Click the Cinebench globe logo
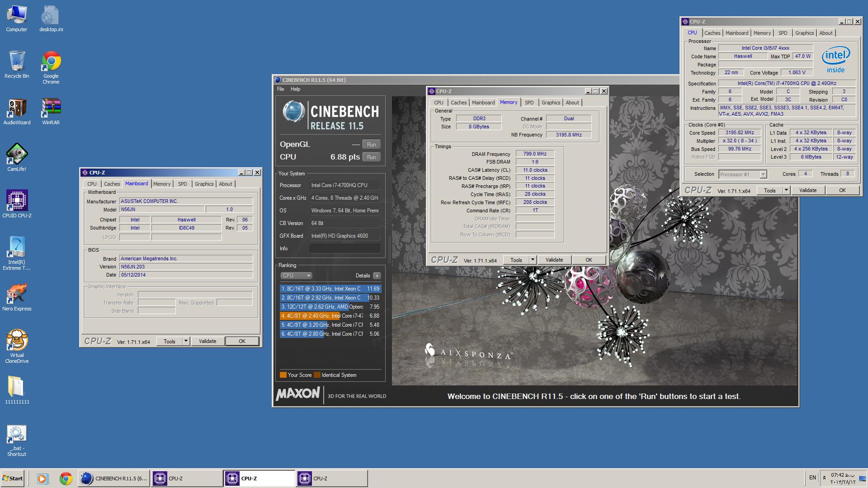The width and height of the screenshot is (868, 488). 293,111
